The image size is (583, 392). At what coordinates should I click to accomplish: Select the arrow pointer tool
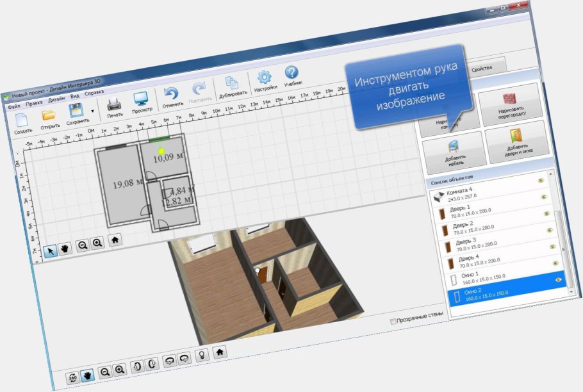point(50,250)
